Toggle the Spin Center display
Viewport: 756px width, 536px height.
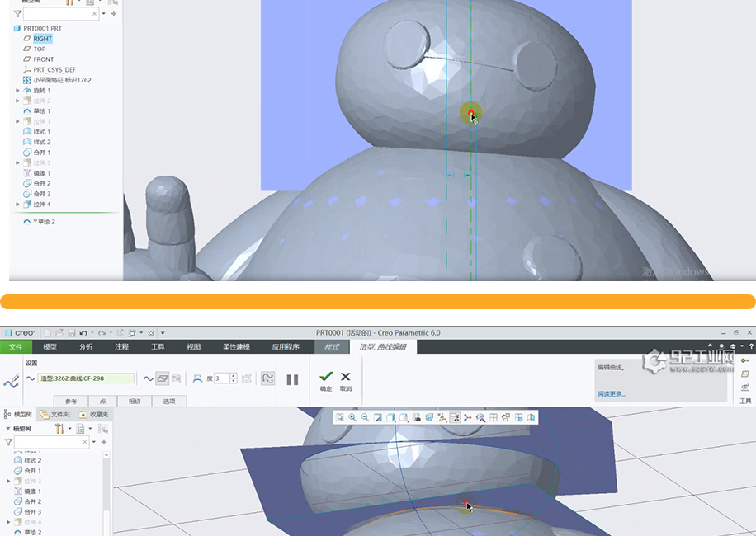click(467, 417)
